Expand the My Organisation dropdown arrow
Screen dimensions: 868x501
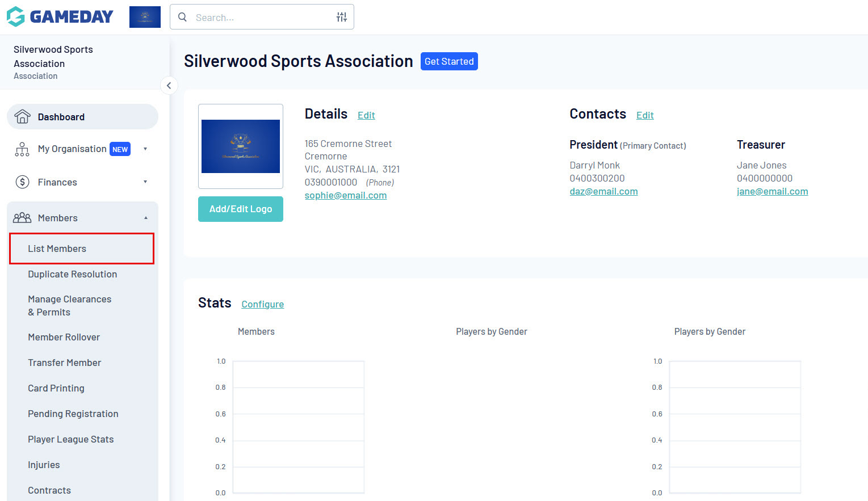point(145,149)
